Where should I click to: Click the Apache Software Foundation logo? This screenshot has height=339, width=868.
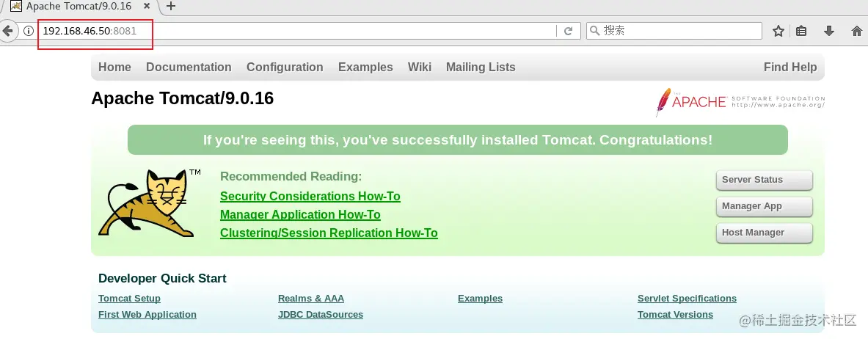pyautogui.click(x=740, y=103)
